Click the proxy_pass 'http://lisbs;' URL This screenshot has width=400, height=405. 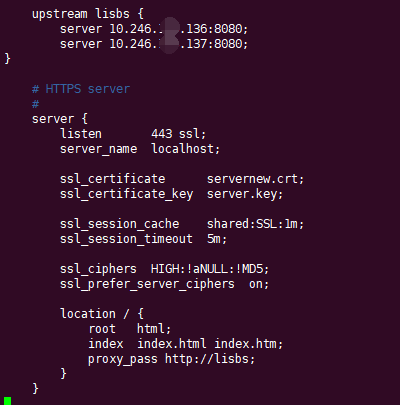pos(210,359)
